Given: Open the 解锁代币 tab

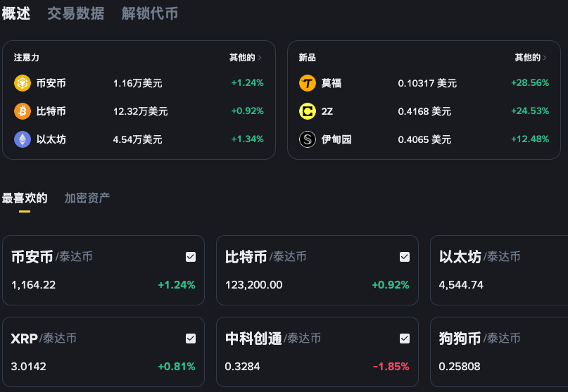Looking at the screenshot, I should coord(149,13).
